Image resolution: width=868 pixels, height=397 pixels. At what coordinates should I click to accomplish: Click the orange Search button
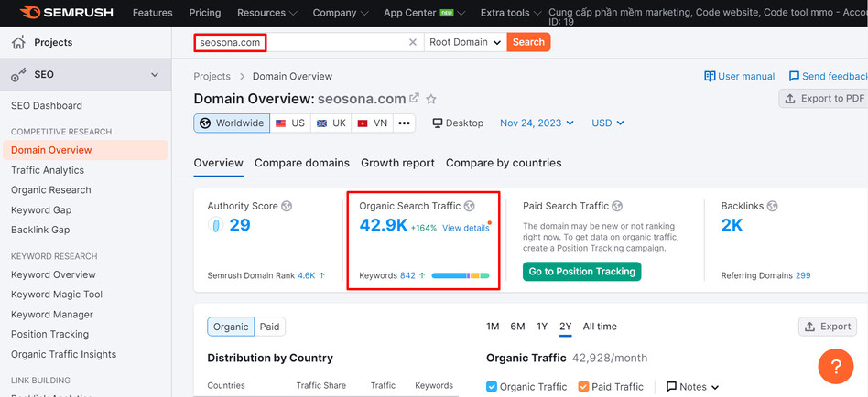coord(528,42)
